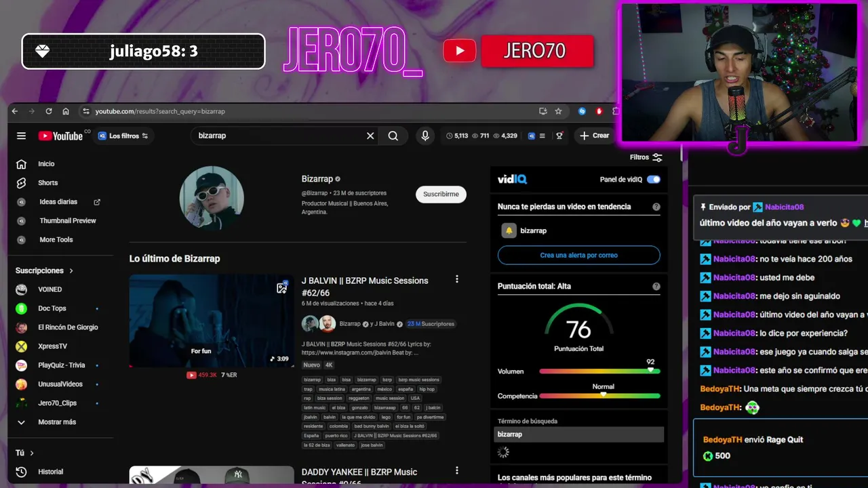Click the JERO70 channel banner in overlay
The height and width of the screenshot is (488, 868).
[x=537, y=51]
